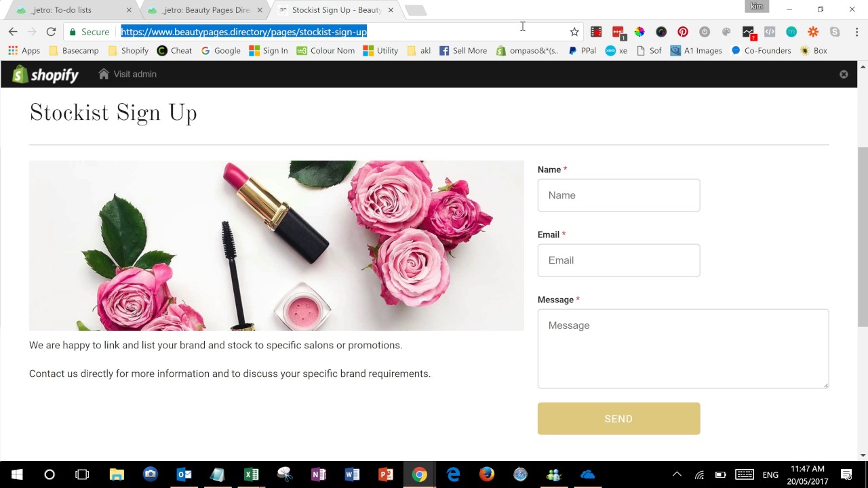Open the PPal bookmark
The height and width of the screenshot is (488, 868).
coord(583,51)
